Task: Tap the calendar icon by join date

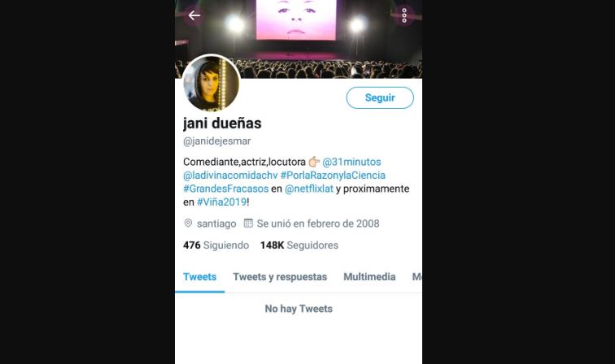Action: point(248,223)
